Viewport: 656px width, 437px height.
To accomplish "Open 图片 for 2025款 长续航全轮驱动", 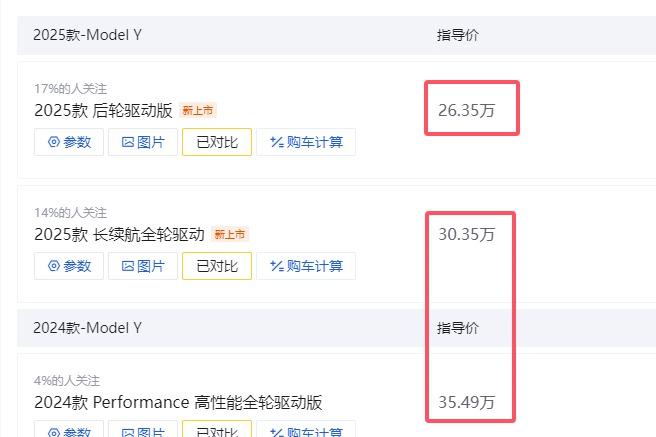I will 142,266.
